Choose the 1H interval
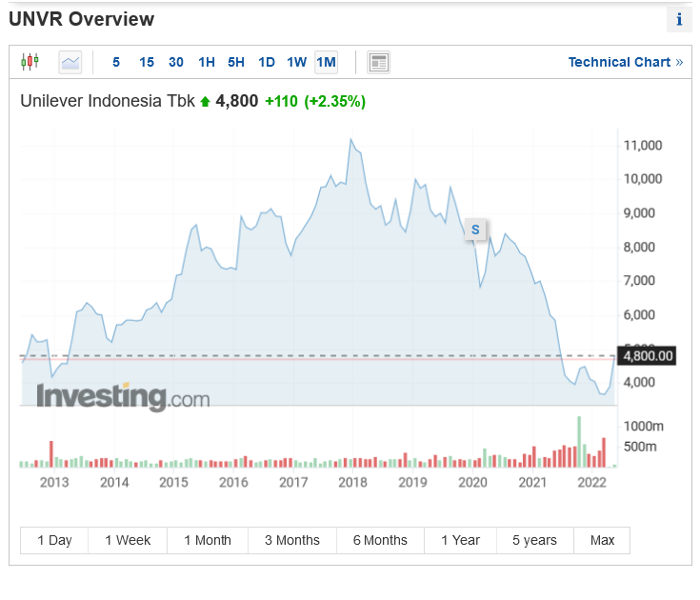 click(207, 62)
